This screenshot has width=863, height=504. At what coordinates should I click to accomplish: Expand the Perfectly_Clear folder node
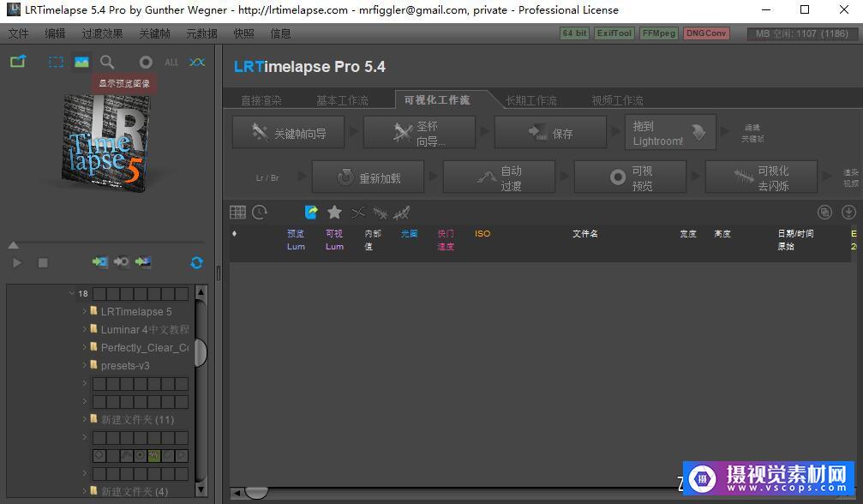click(x=84, y=347)
